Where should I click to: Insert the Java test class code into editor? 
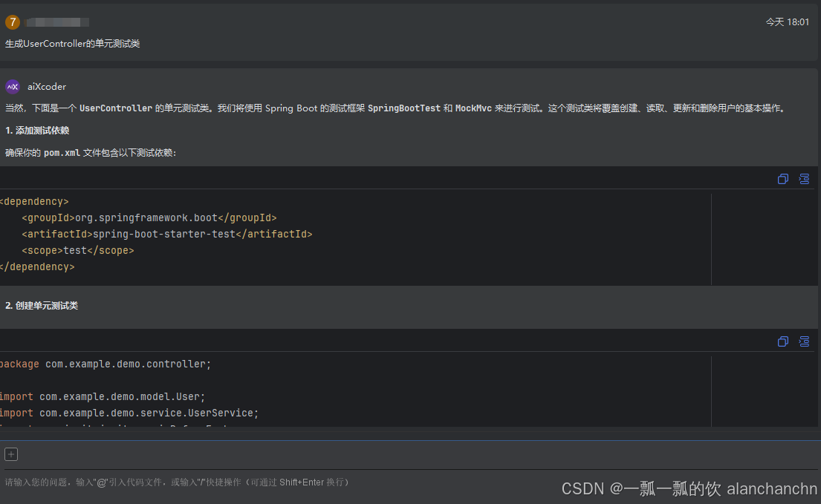804,341
